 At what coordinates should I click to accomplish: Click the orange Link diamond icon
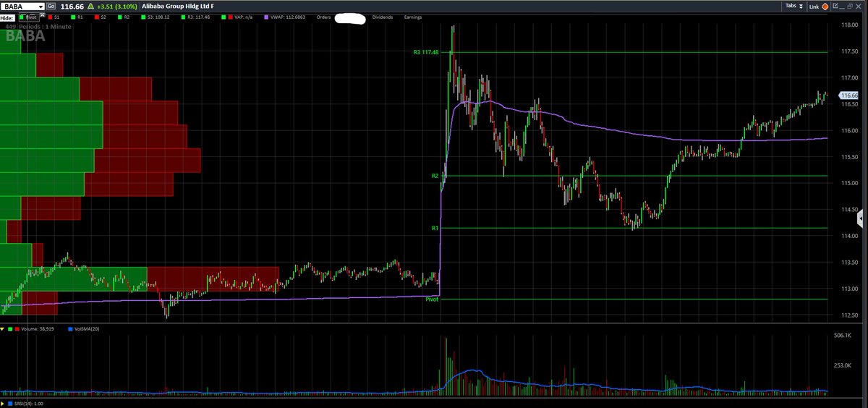click(825, 7)
